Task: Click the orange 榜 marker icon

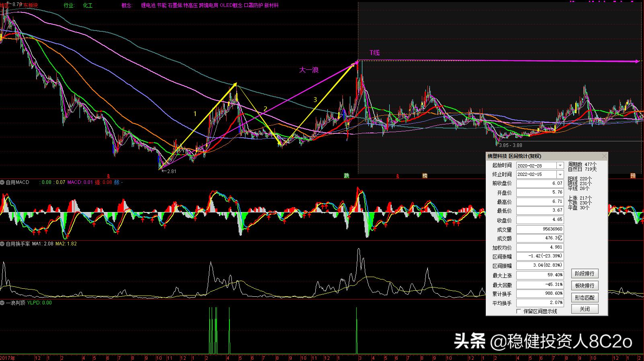Action: coord(425,176)
